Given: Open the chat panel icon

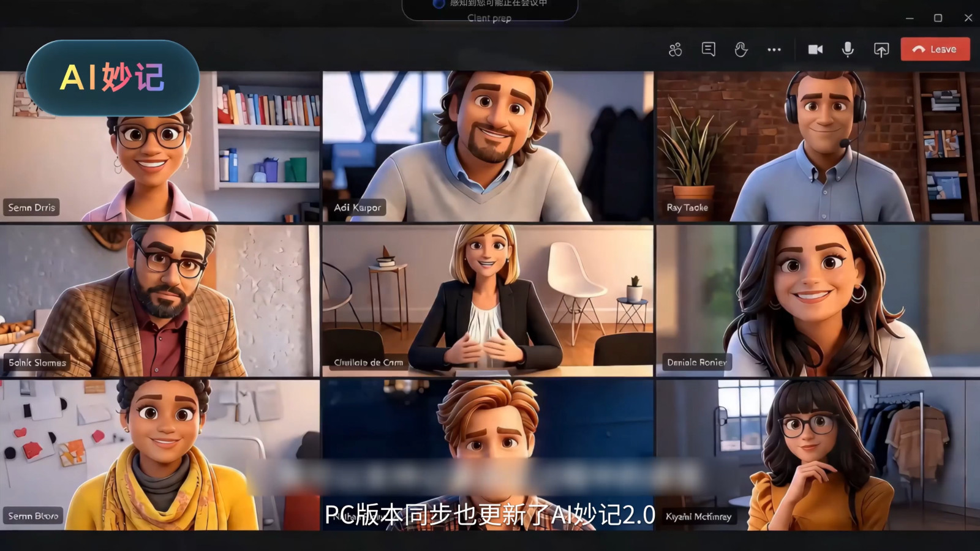Looking at the screenshot, I should (x=708, y=49).
